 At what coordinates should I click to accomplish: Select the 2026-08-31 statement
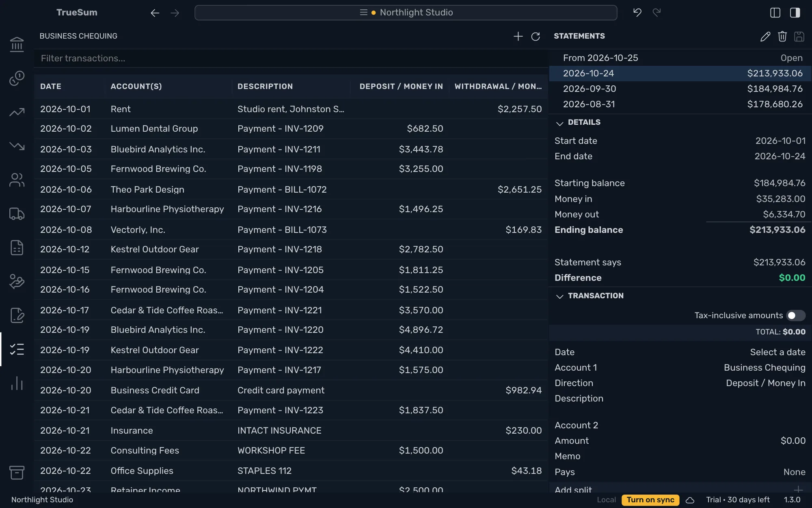pyautogui.click(x=680, y=104)
